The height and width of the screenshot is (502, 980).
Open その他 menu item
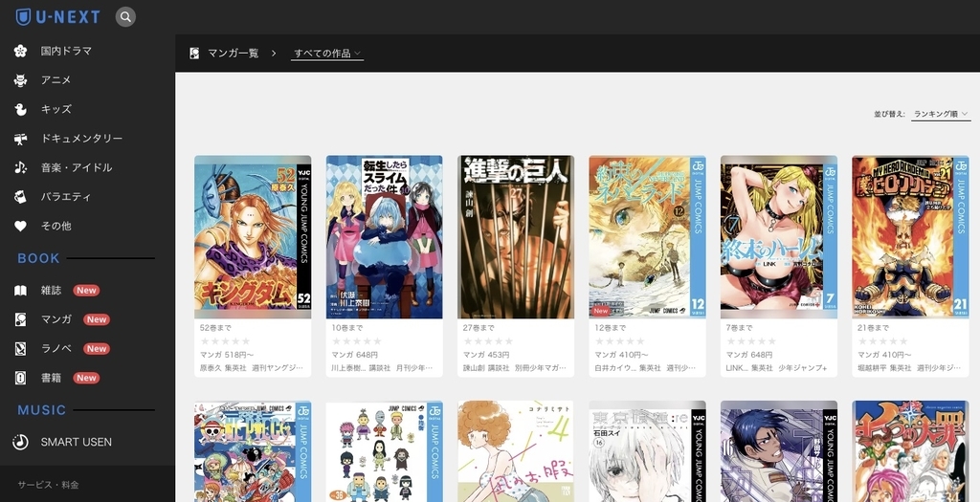click(56, 226)
